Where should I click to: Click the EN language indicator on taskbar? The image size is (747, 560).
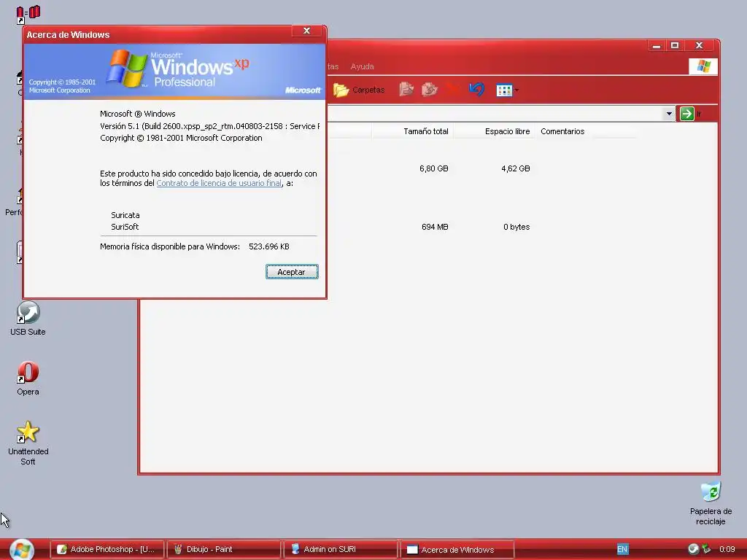[x=622, y=549]
